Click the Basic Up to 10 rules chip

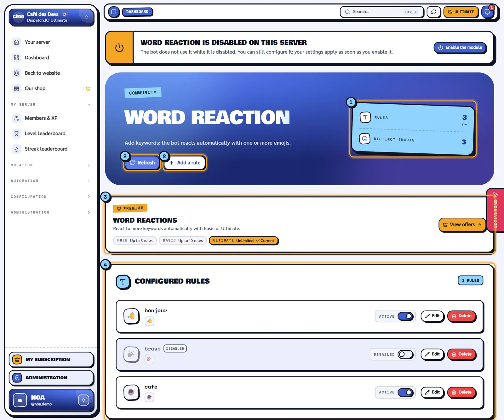[x=183, y=241]
